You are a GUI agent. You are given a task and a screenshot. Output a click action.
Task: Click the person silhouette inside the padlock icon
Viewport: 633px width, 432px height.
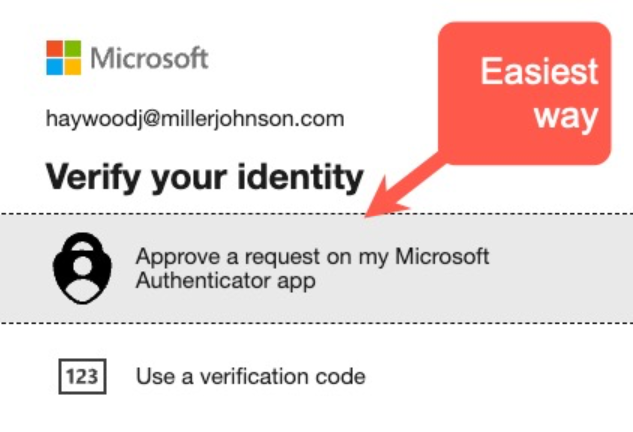point(77,283)
